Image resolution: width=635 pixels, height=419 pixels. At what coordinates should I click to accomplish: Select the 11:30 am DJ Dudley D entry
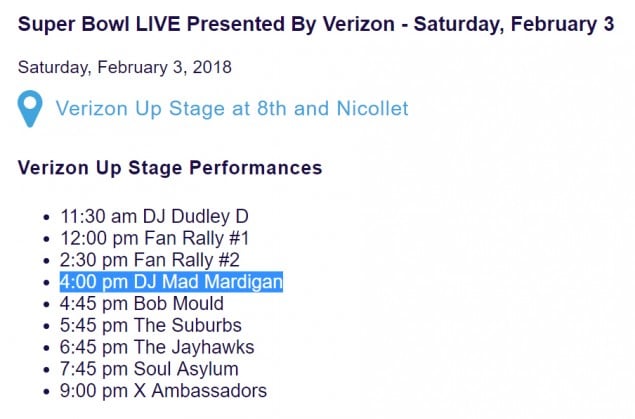[x=154, y=216]
